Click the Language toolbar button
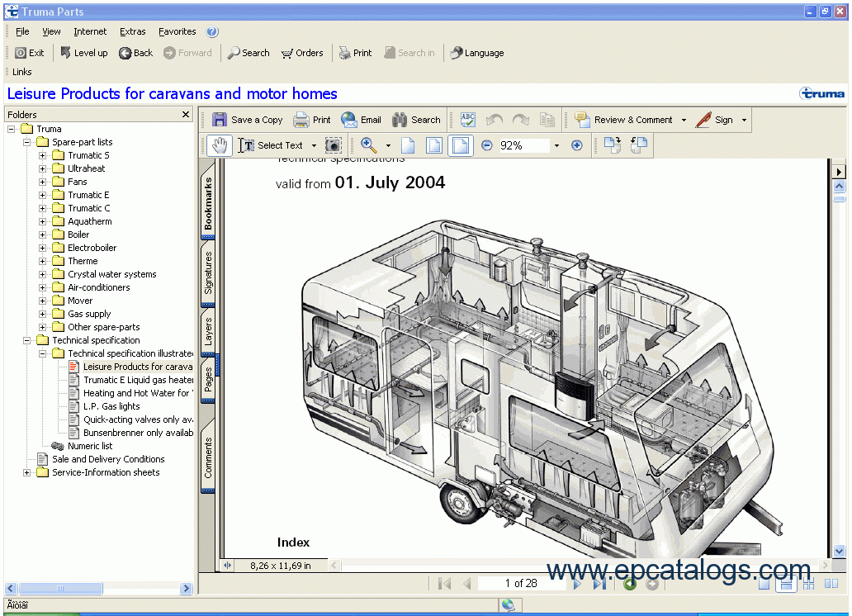Screen dimensions: 852x616 coord(477,53)
